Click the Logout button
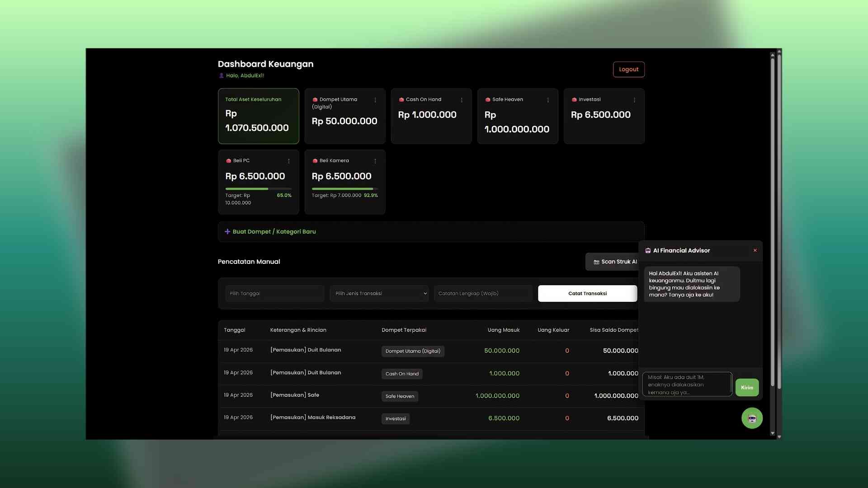This screenshot has width=868, height=488. 628,69
